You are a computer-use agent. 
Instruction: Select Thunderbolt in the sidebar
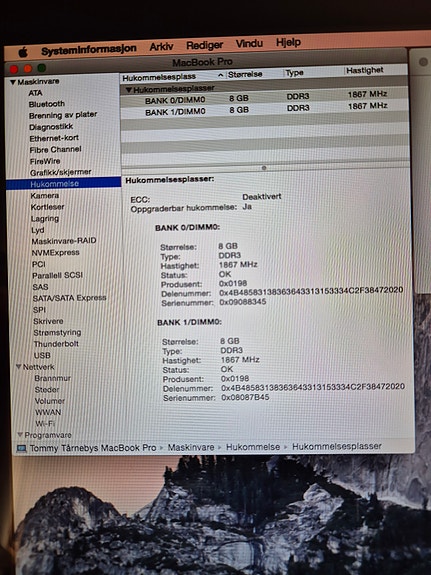[56, 344]
